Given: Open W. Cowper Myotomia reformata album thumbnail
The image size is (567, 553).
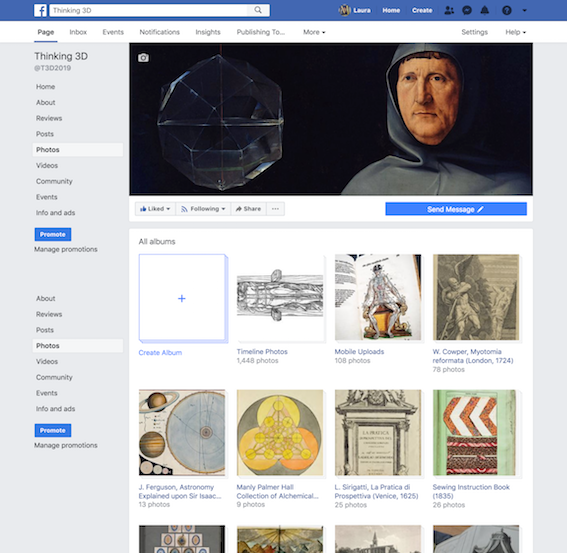Looking at the screenshot, I should point(476,297).
